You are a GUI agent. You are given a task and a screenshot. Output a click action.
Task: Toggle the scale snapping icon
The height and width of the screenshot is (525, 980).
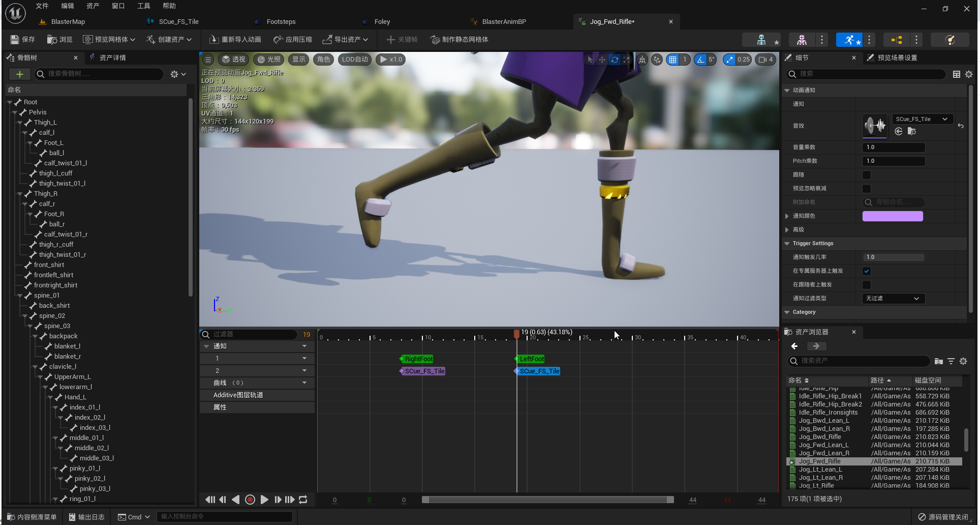click(730, 60)
